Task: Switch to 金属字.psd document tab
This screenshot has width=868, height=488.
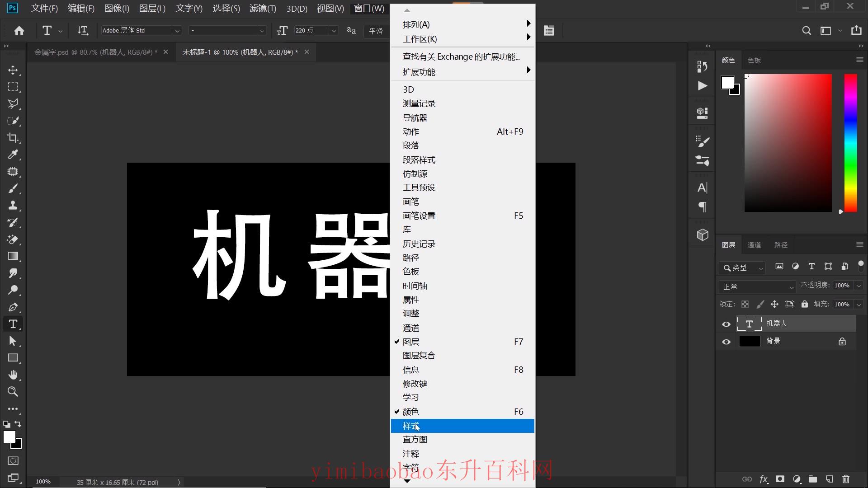Action: (96, 52)
